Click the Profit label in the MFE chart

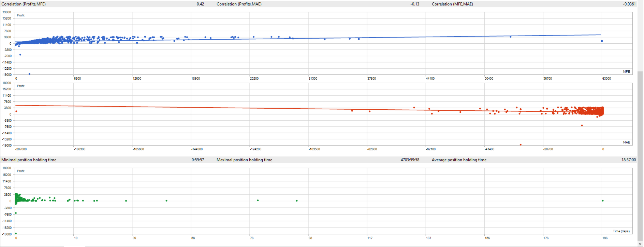click(x=21, y=15)
